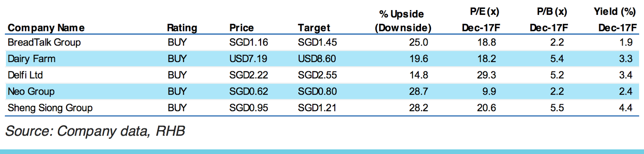Click the BreadTalk Group company name
Image resolution: width=644 pixels, height=154 pixels.
tap(44, 42)
